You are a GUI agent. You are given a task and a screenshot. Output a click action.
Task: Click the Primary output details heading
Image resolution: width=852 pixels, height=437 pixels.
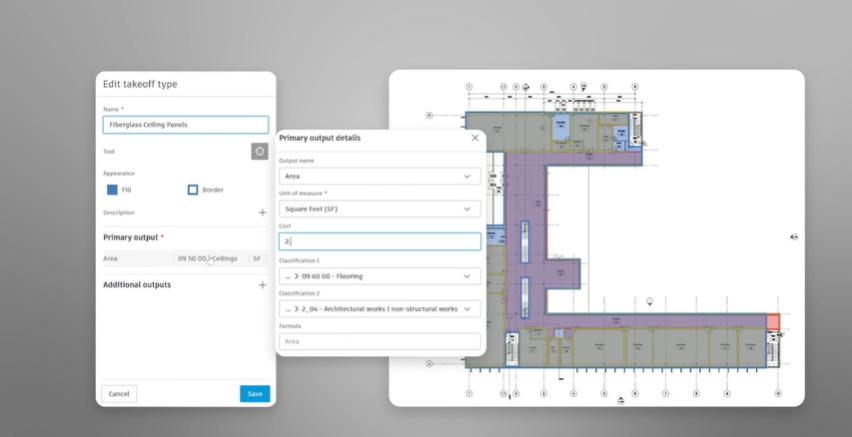320,138
